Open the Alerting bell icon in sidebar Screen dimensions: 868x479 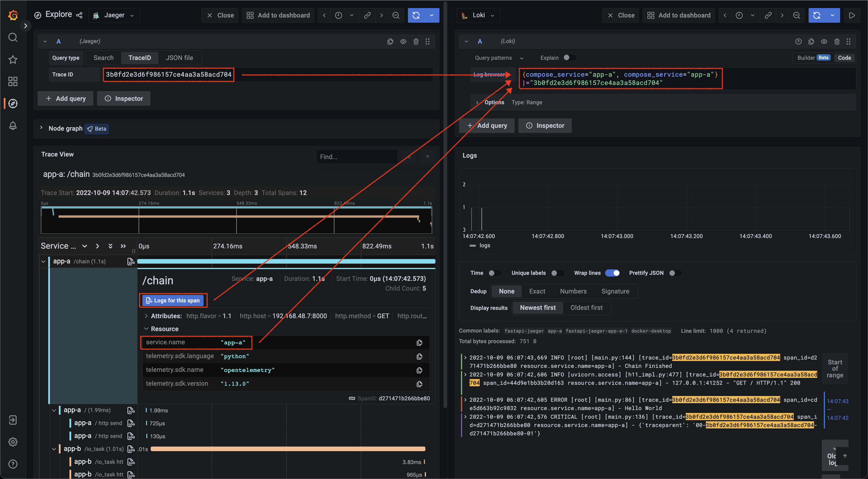13,125
